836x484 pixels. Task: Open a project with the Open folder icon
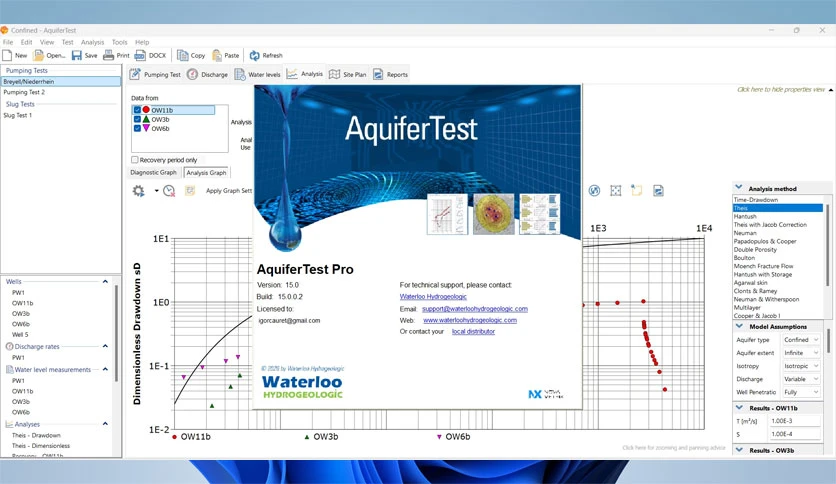[38, 55]
